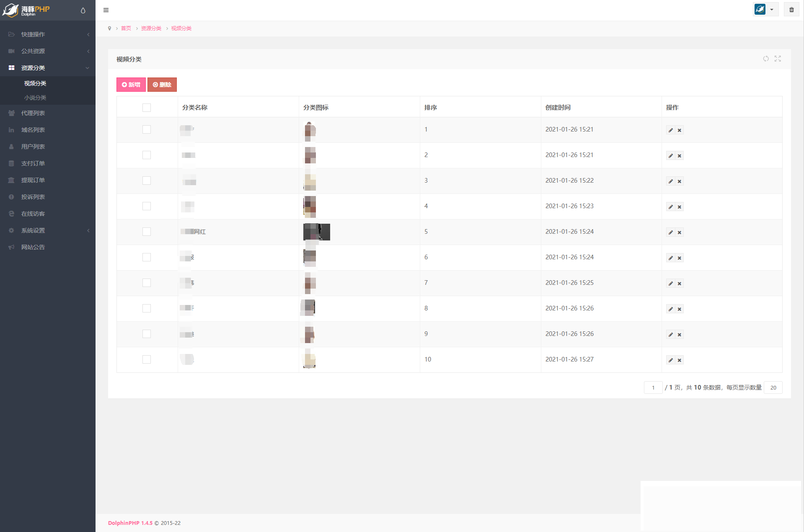804x532 pixels.
Task: Click the trash icon in top bar
Action: pyautogui.click(x=791, y=10)
